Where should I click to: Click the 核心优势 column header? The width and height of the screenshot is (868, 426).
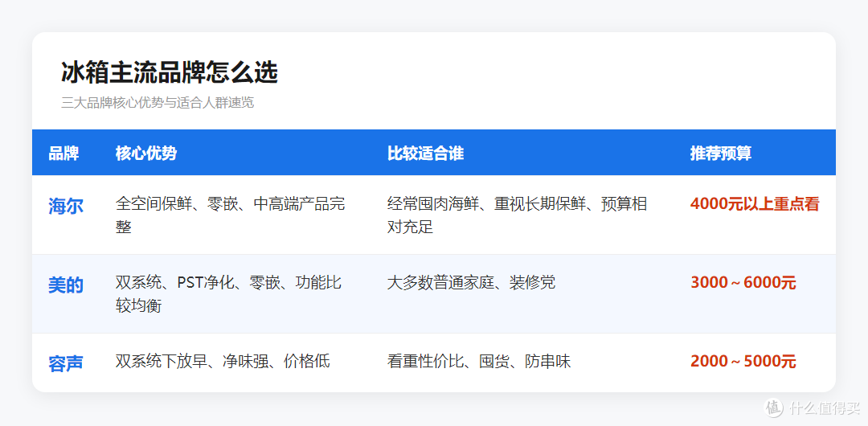click(146, 153)
